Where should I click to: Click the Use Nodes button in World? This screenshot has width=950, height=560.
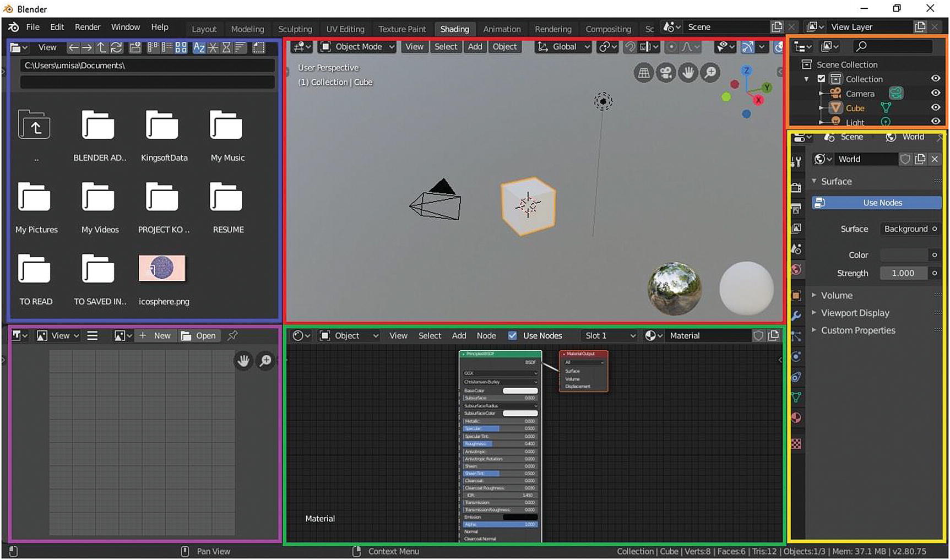pyautogui.click(x=877, y=203)
